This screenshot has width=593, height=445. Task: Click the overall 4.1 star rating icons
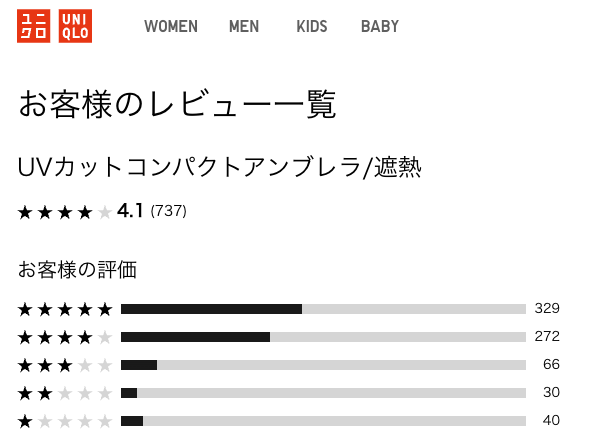click(65, 212)
